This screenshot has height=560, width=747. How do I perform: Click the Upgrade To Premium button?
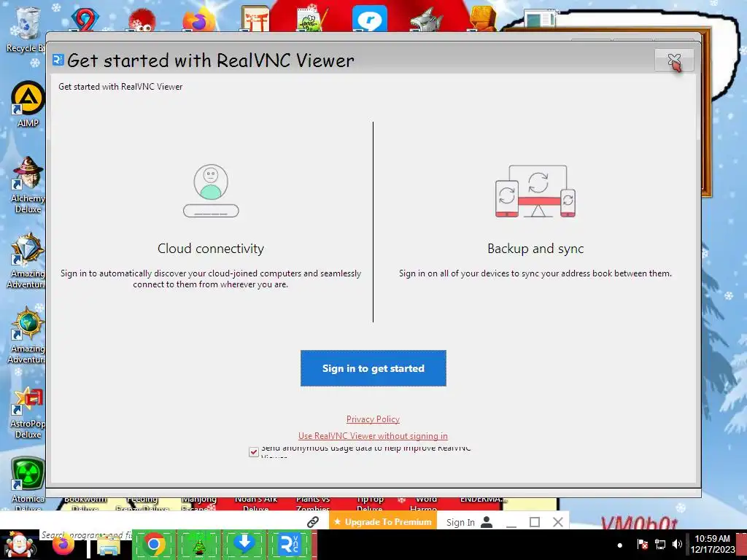pyautogui.click(x=383, y=522)
